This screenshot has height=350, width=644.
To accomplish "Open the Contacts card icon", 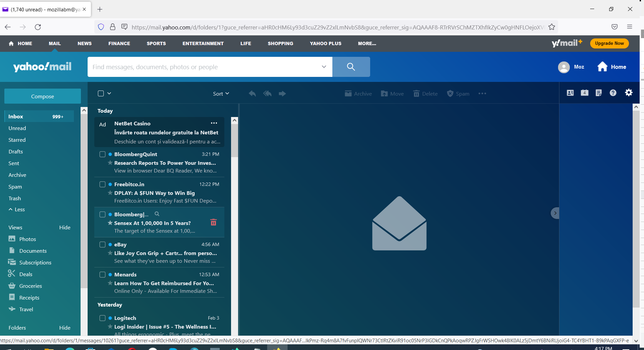I will click(x=570, y=93).
